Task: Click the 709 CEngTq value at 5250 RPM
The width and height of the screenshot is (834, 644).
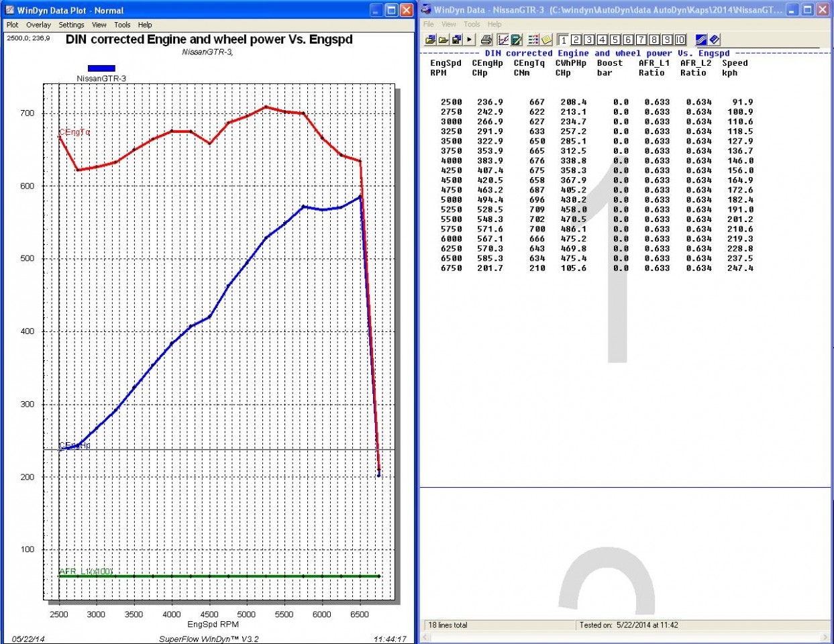Action: tap(537, 209)
